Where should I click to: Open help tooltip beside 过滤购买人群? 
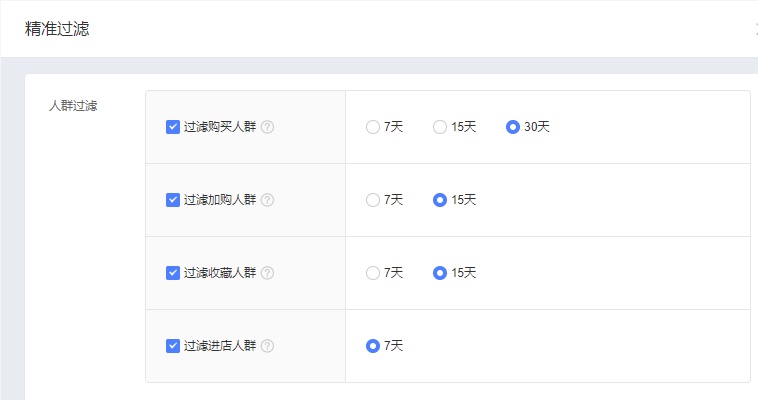(267, 127)
